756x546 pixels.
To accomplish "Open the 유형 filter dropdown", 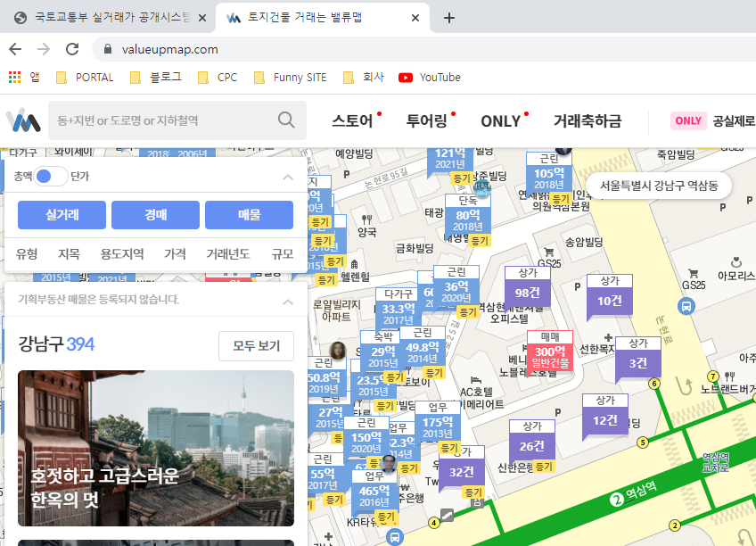I will pos(27,253).
